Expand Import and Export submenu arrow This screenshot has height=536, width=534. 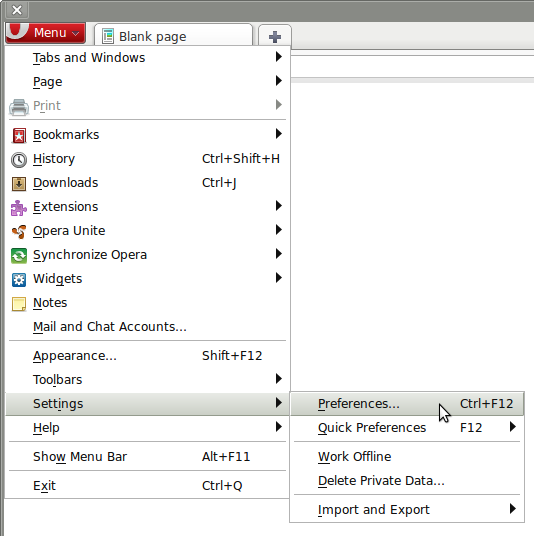[x=512, y=509]
